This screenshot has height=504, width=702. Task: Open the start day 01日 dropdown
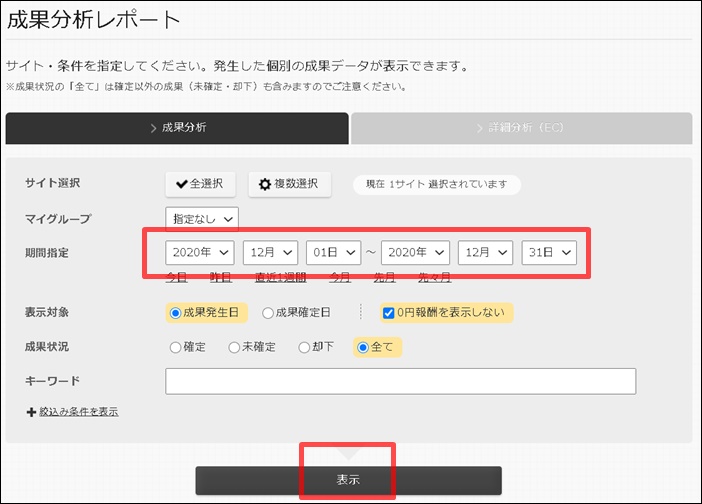[x=333, y=252]
